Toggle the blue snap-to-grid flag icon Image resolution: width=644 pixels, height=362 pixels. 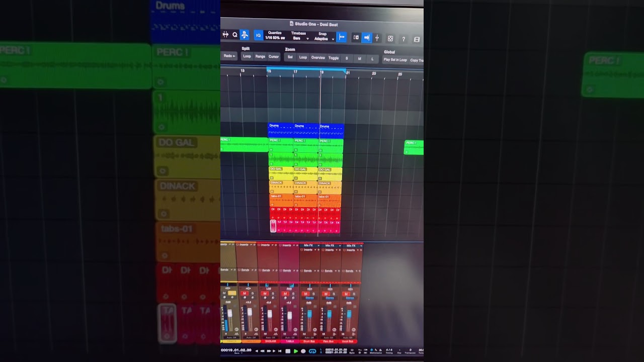(342, 37)
